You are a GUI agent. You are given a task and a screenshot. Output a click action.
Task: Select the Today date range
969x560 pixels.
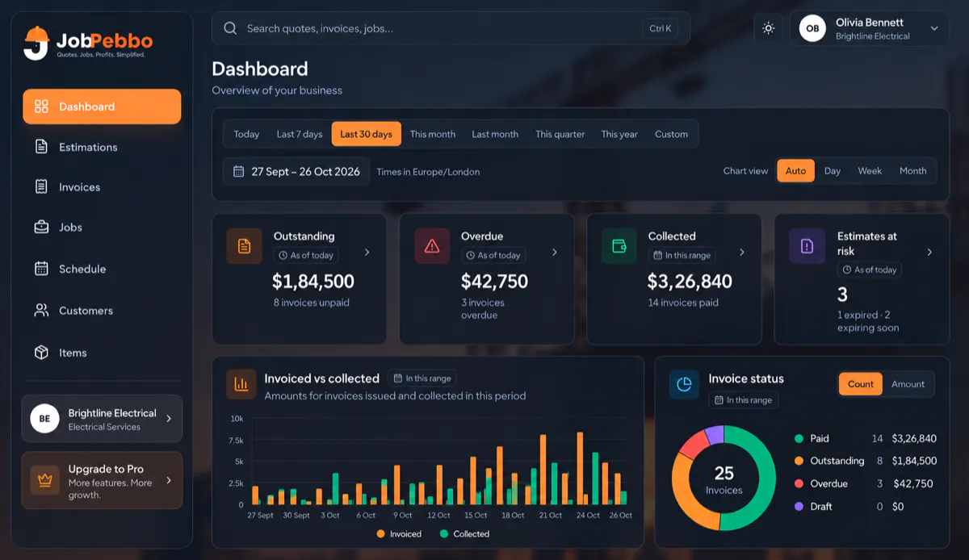(246, 134)
